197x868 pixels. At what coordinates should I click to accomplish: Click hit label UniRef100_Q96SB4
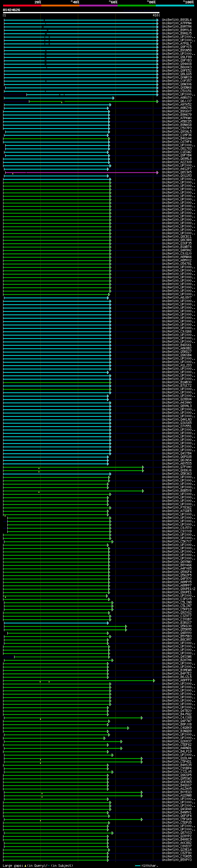[177, 355]
